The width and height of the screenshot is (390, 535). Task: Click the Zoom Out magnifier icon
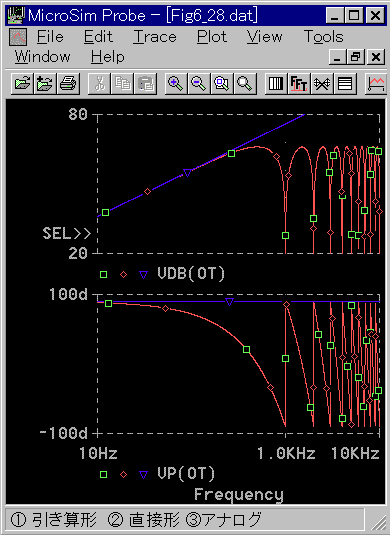[x=199, y=84]
